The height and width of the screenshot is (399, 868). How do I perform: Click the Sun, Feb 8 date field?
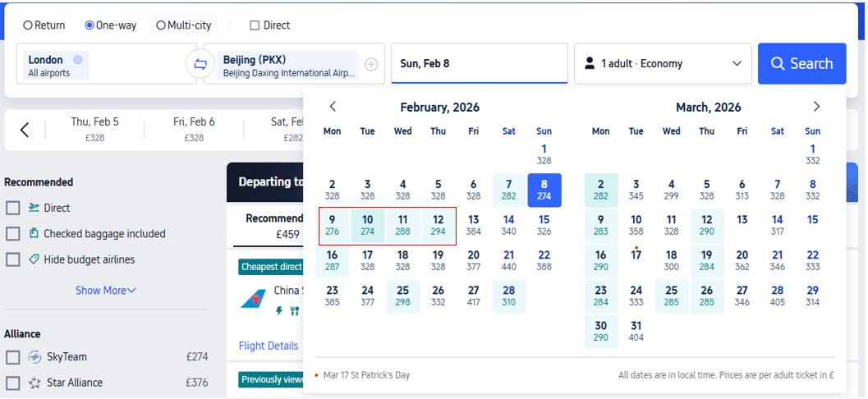pos(479,64)
